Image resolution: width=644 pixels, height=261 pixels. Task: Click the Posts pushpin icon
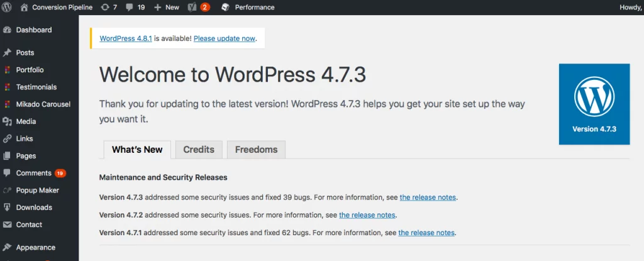7,53
